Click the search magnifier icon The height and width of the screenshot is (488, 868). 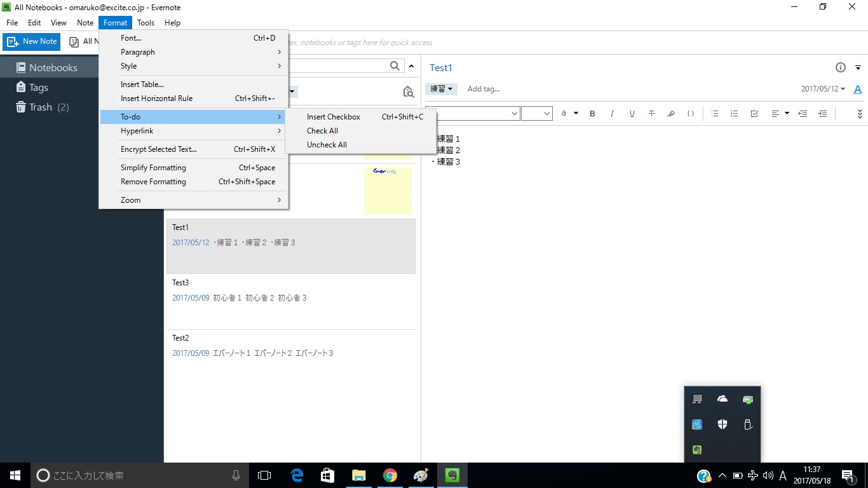[395, 66]
